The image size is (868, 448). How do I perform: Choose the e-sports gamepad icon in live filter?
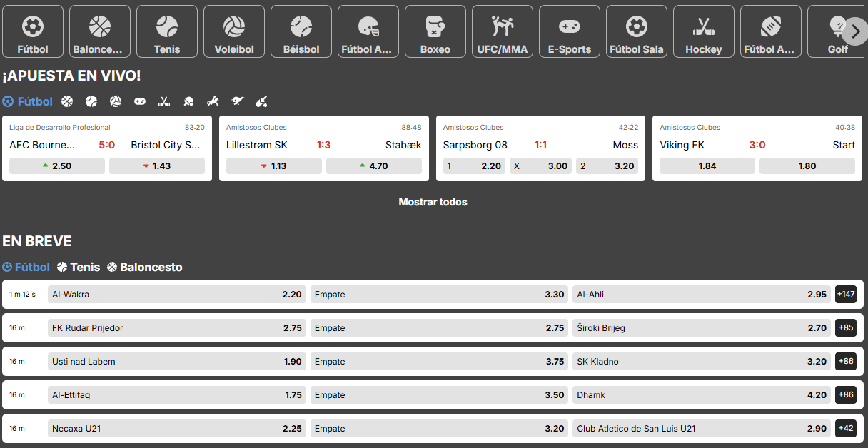[140, 102]
